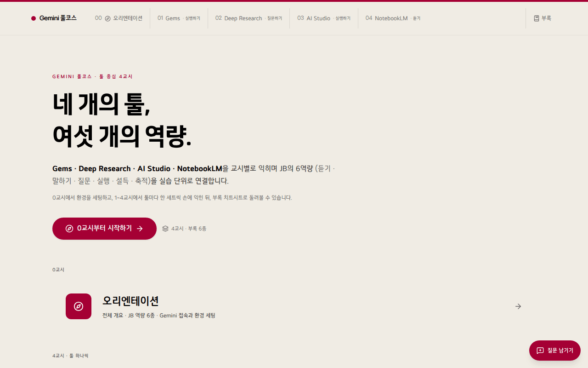This screenshot has width=588, height=368.
Task: Click the layers icon beside 4교시
Action: point(165,229)
